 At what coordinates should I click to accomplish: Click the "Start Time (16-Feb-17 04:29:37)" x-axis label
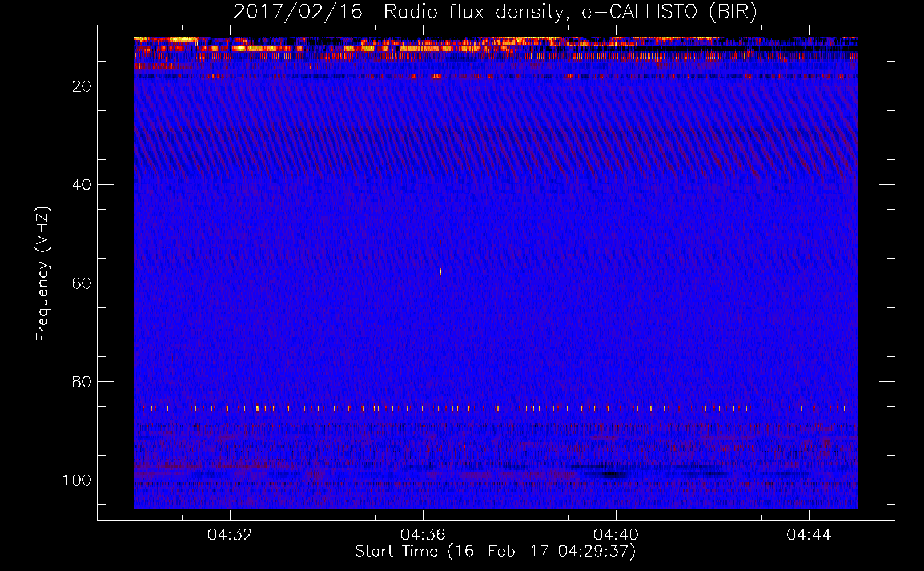coord(495,552)
